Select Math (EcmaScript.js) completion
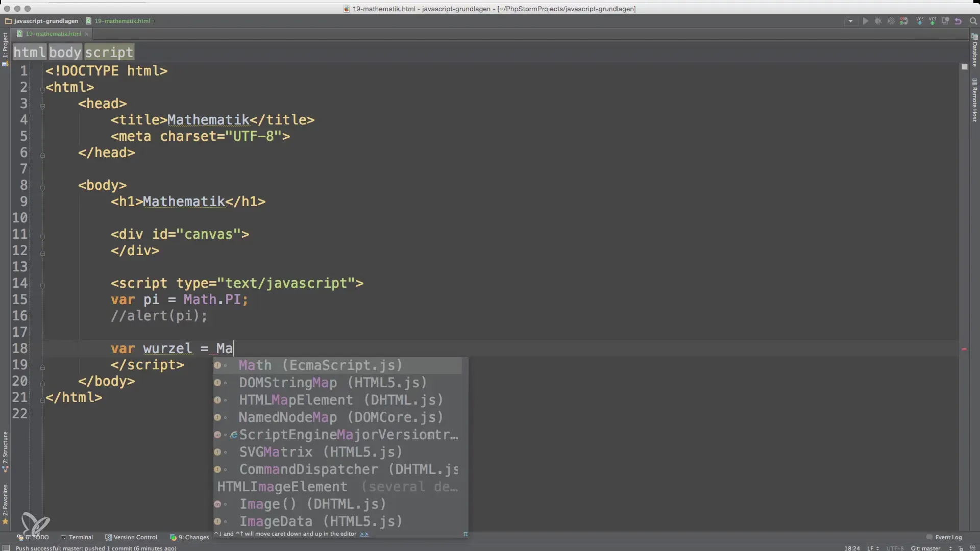980x551 pixels. [337, 365]
